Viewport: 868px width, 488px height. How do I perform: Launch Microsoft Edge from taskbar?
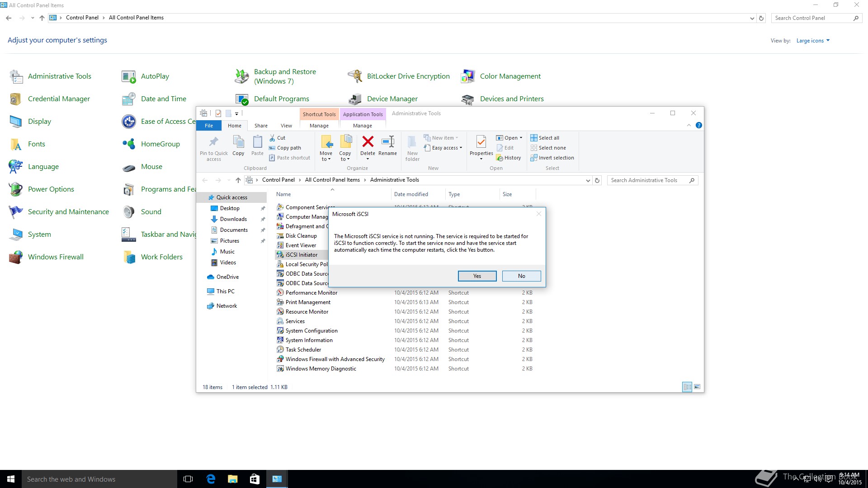point(211,479)
